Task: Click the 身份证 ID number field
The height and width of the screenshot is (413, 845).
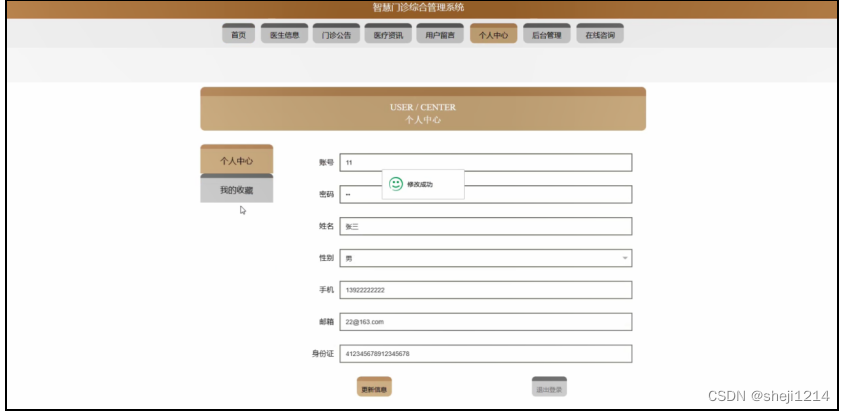Action: tap(486, 354)
